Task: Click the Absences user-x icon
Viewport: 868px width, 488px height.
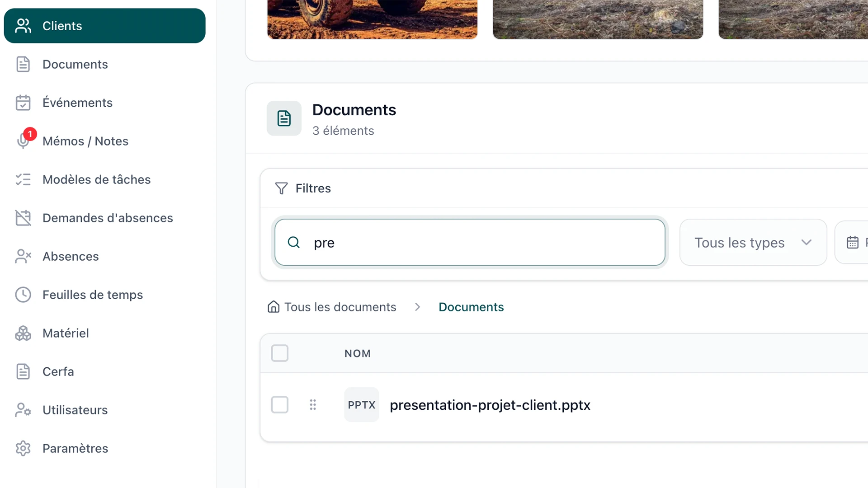Action: 23,256
